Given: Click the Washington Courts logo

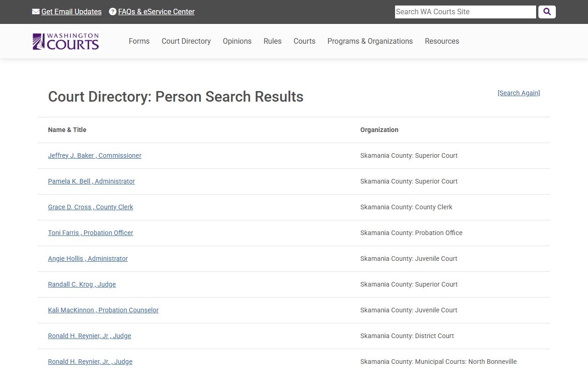Looking at the screenshot, I should tap(66, 41).
